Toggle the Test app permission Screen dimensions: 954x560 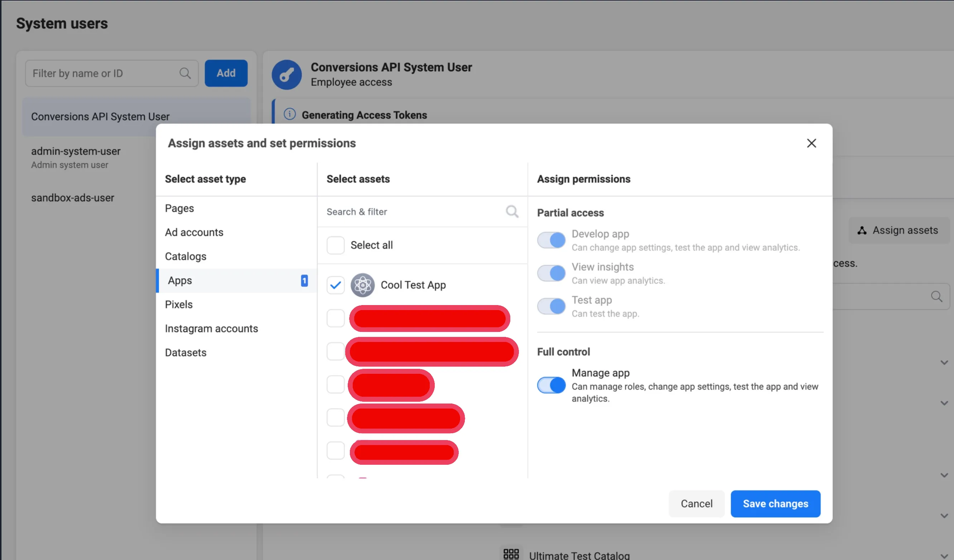tap(551, 306)
